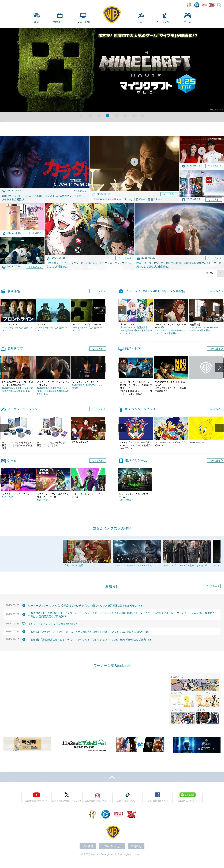Open the official TikTok account icon
This screenshot has height=868, width=224.
point(127,795)
